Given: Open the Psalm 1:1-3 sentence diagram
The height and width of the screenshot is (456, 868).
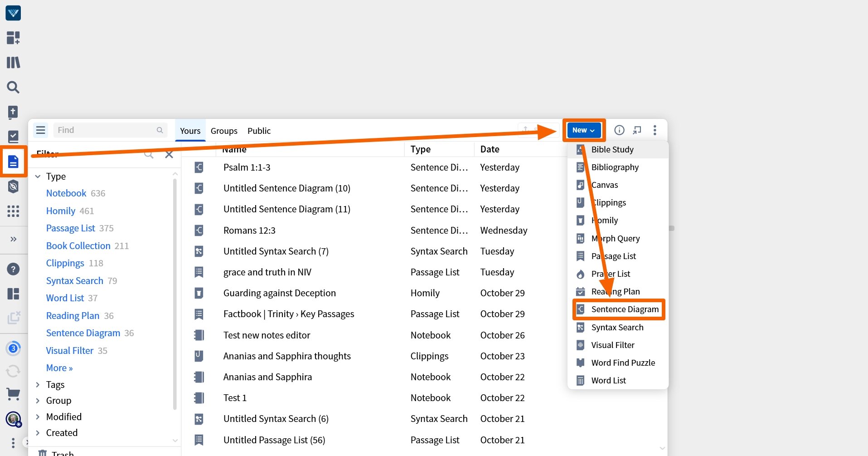Looking at the screenshot, I should coord(247,167).
